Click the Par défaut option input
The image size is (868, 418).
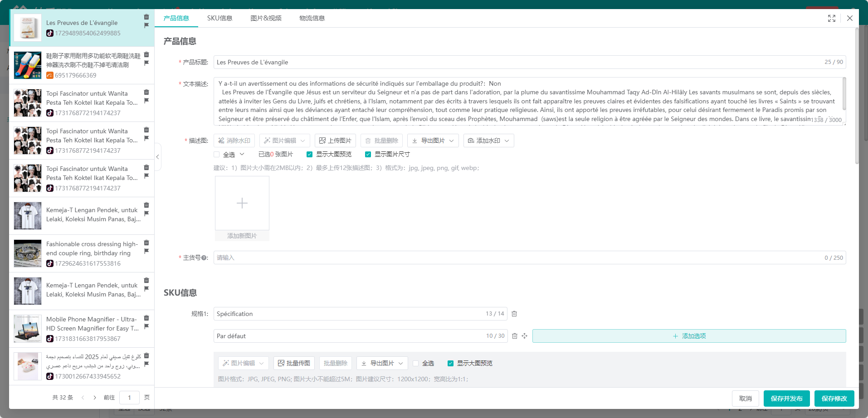pos(361,336)
